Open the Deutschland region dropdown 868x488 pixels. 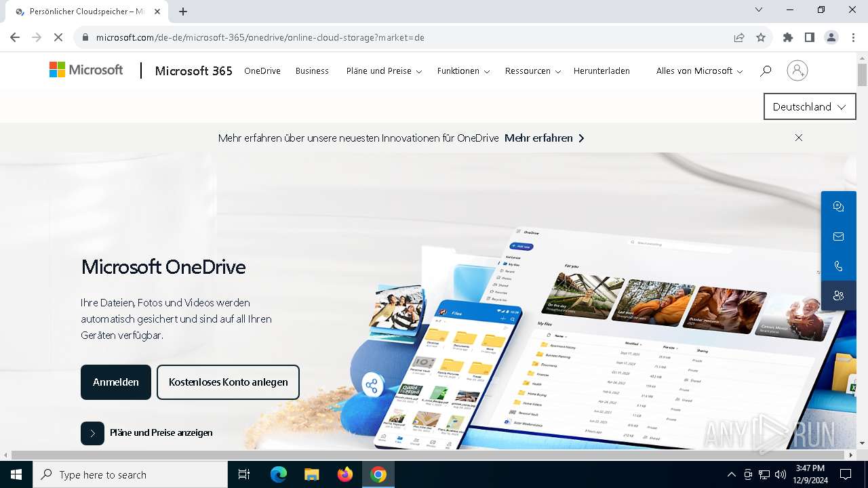point(810,106)
